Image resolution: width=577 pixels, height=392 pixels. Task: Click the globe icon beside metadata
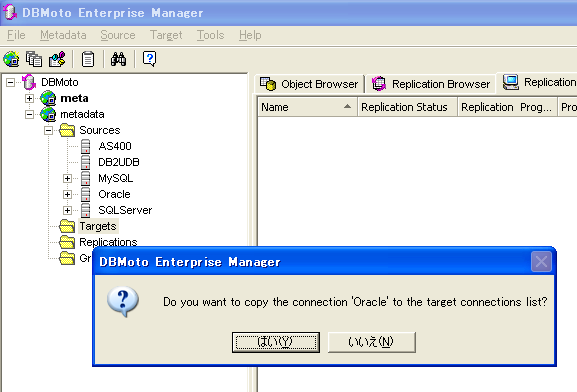[x=48, y=114]
